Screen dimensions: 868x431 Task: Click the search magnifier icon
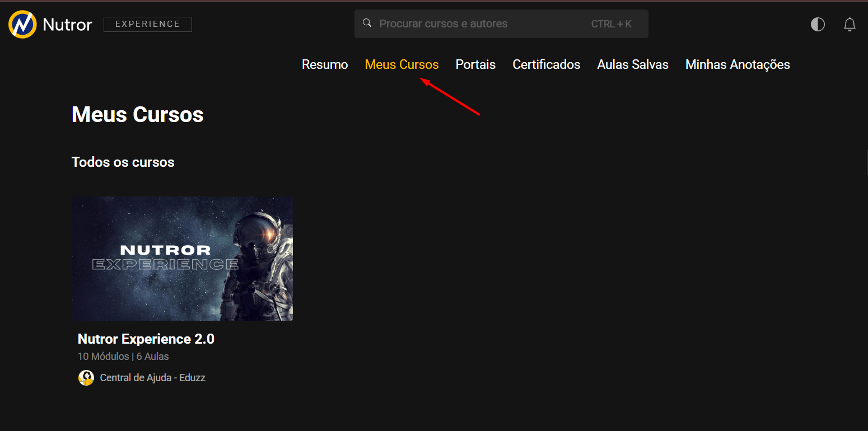click(367, 24)
